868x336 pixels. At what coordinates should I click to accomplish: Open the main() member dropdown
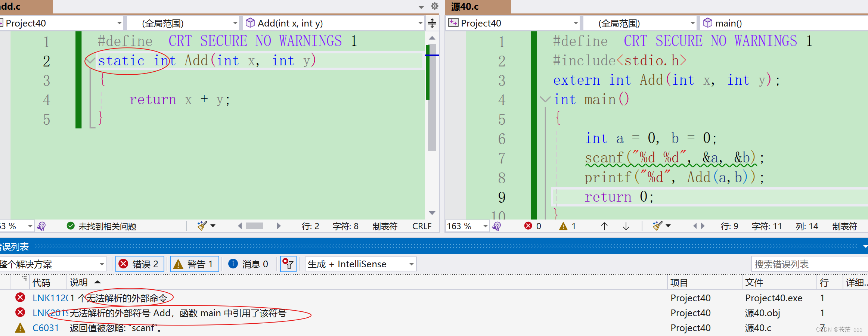pos(784,23)
